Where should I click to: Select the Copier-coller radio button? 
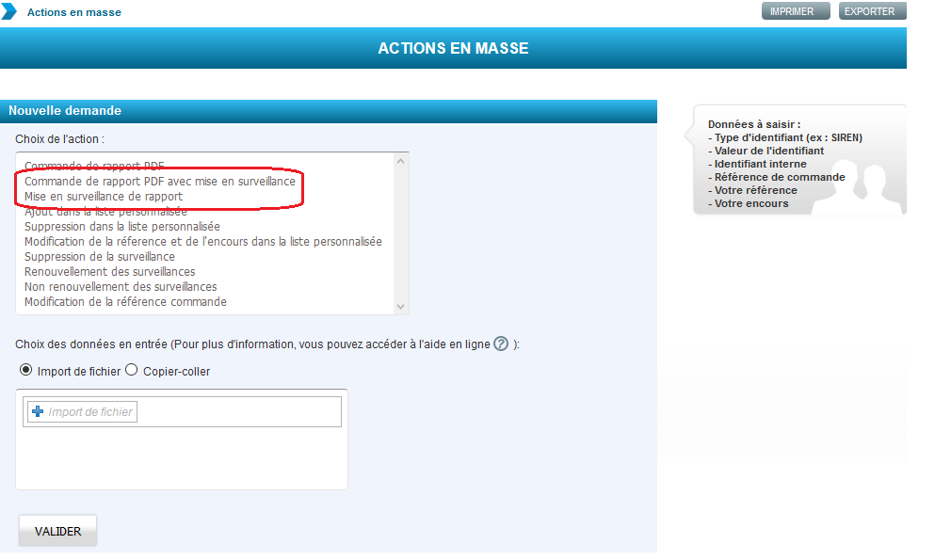(132, 371)
